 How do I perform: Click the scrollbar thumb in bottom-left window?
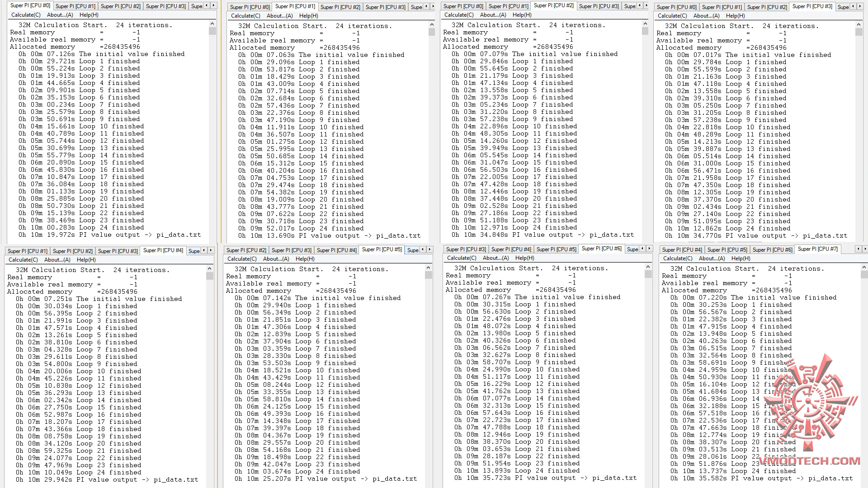(209, 276)
